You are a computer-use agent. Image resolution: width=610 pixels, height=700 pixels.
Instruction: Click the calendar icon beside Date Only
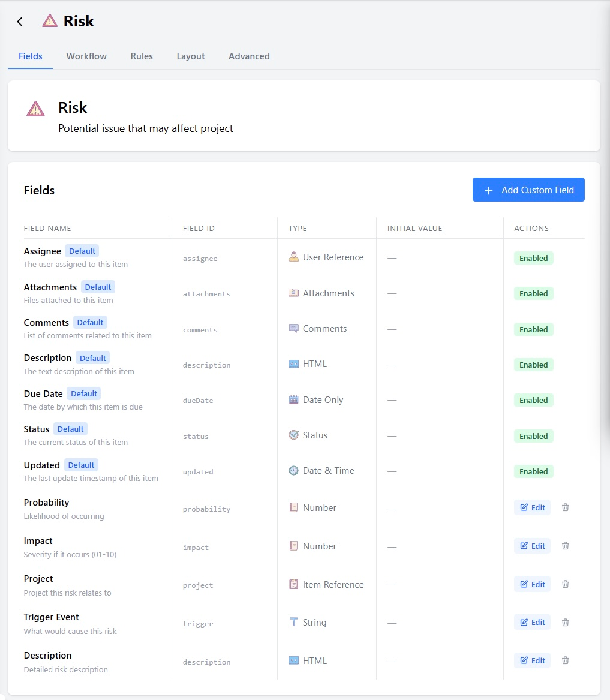coord(293,400)
